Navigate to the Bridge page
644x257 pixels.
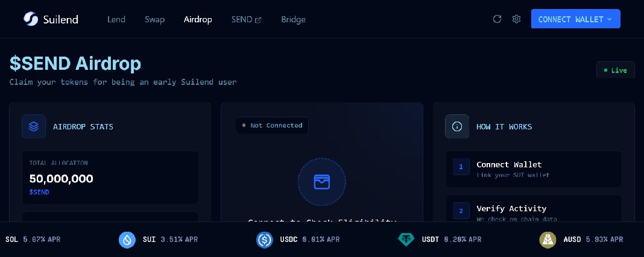pyautogui.click(x=293, y=19)
